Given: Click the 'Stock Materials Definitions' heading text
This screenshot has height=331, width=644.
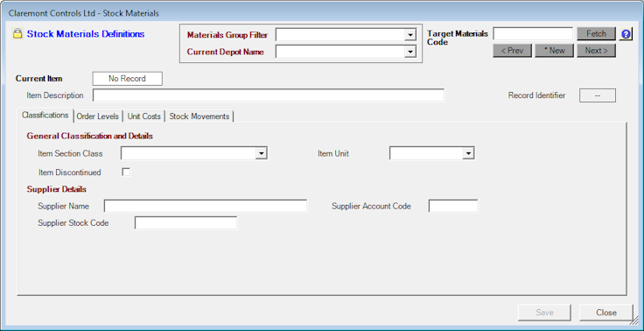Looking at the screenshot, I should point(86,34).
